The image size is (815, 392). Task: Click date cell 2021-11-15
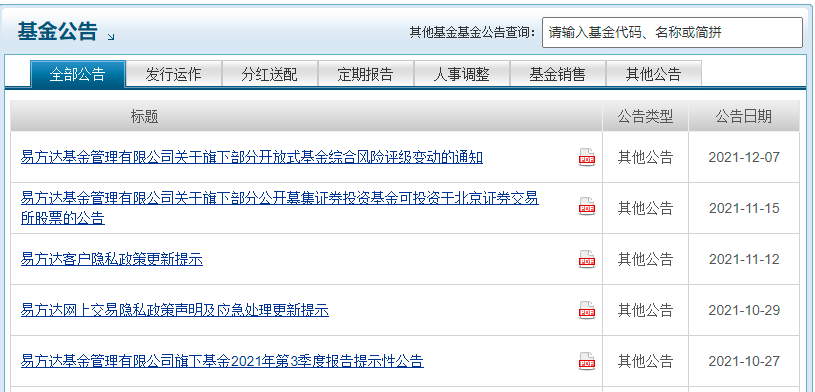pos(744,208)
